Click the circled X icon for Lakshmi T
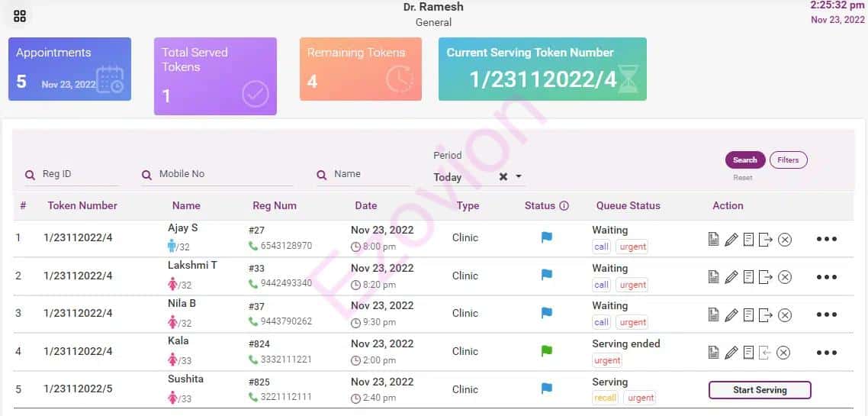Image resolution: width=868 pixels, height=416 pixels. [x=784, y=277]
